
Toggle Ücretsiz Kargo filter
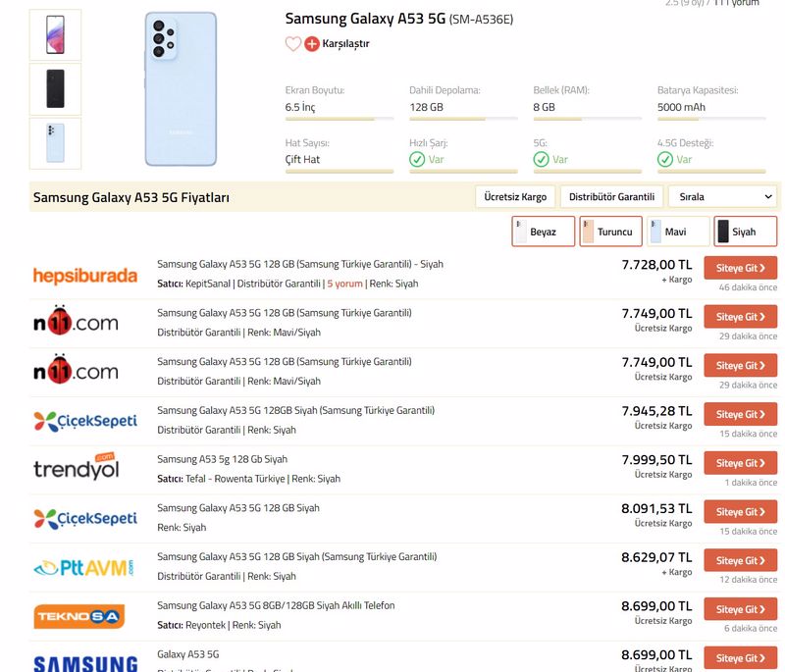515,196
